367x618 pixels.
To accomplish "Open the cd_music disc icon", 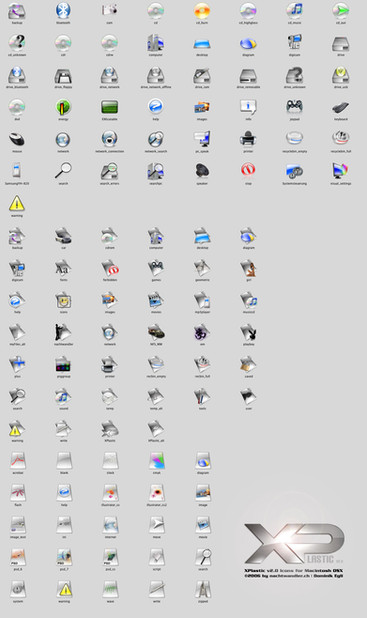I will (x=294, y=11).
